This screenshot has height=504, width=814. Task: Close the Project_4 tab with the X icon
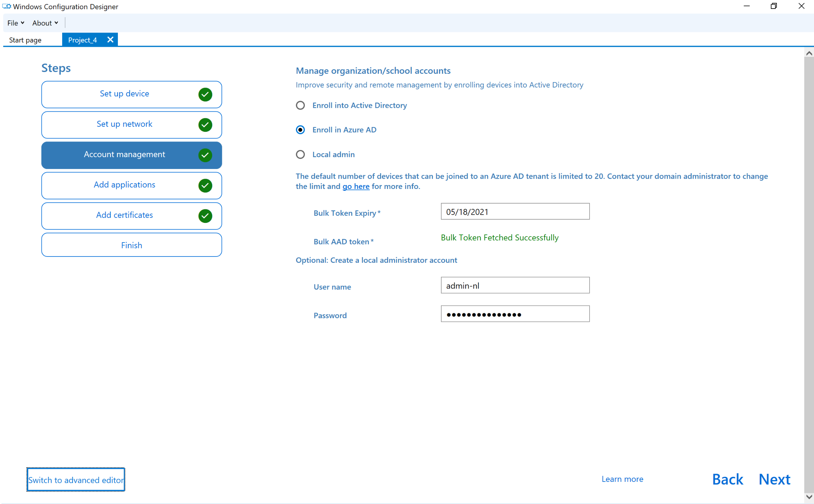click(110, 40)
